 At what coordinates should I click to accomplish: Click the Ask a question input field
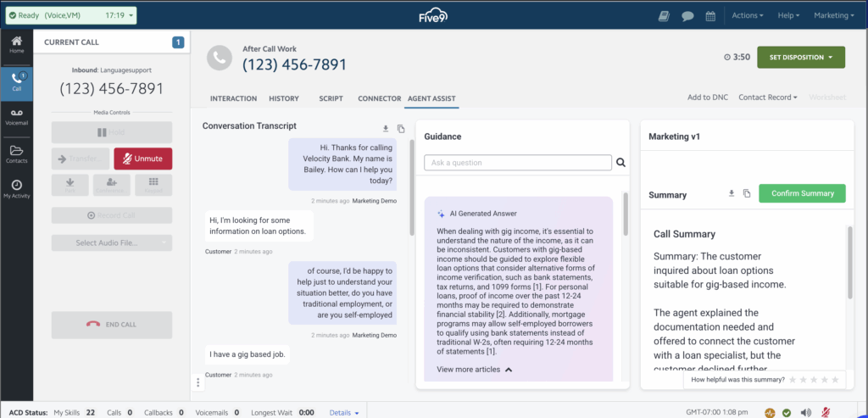(517, 163)
